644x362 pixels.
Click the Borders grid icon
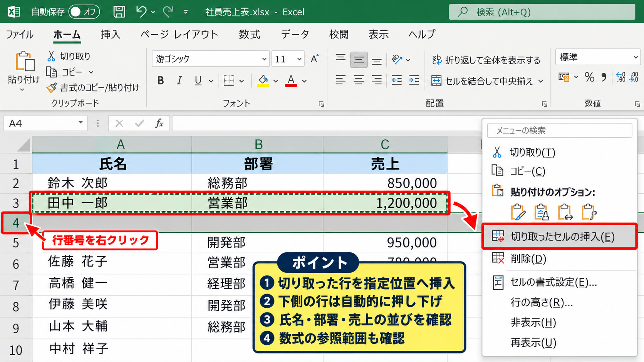click(x=229, y=81)
